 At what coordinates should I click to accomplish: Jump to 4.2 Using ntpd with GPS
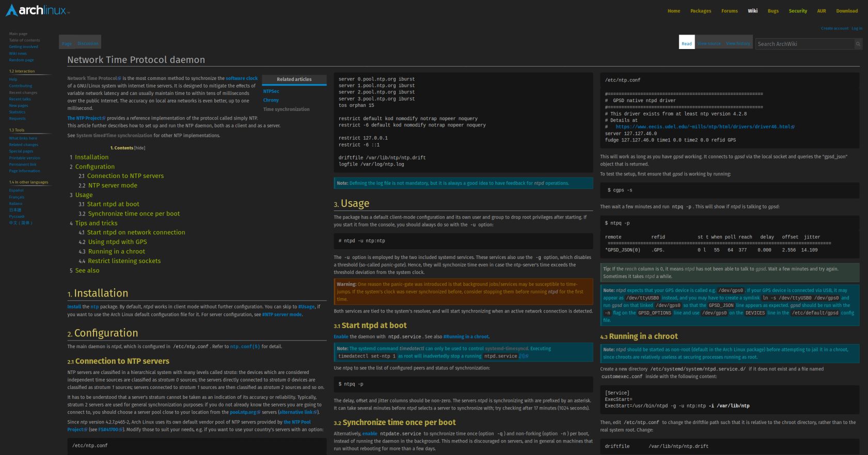tap(113, 242)
